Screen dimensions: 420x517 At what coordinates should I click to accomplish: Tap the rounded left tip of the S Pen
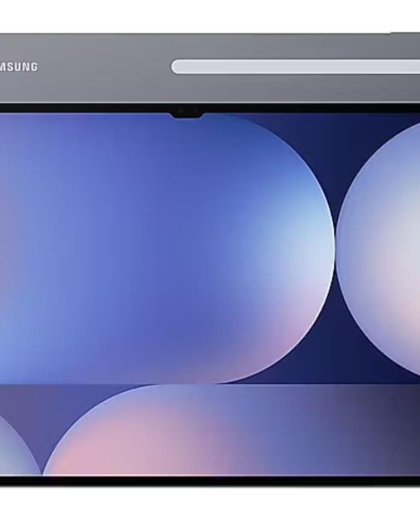click(176, 67)
